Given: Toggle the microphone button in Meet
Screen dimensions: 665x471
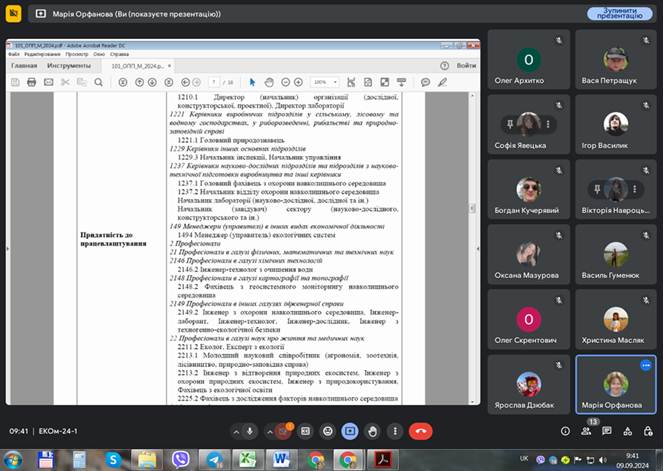Looking at the screenshot, I should (252, 431).
